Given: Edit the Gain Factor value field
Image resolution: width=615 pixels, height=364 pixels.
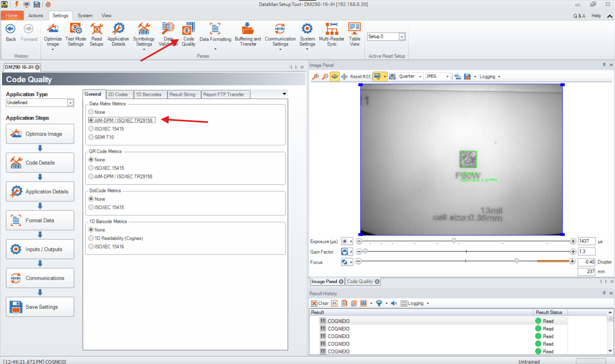Looking at the screenshot, I should [586, 252].
